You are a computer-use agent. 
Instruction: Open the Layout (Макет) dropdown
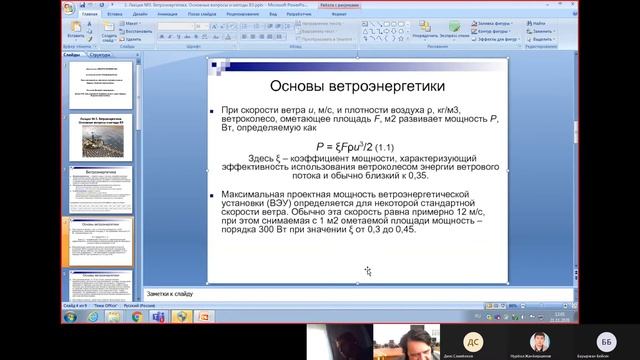point(130,23)
